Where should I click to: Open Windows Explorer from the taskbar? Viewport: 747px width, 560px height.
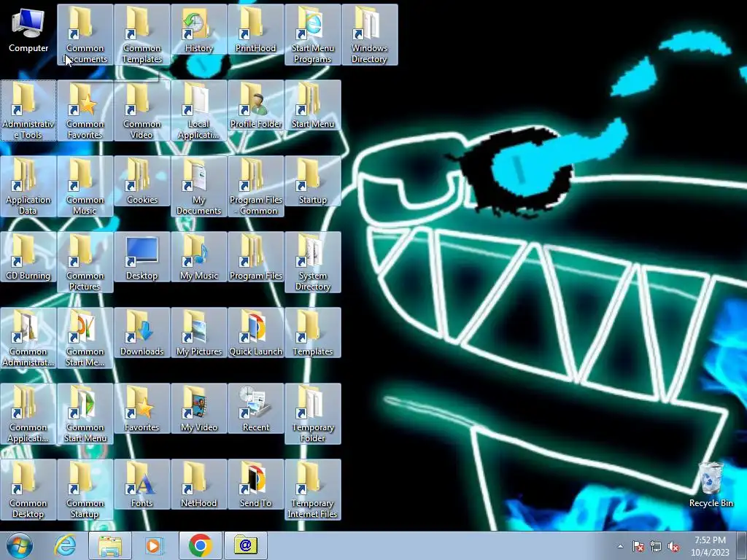pos(110,545)
